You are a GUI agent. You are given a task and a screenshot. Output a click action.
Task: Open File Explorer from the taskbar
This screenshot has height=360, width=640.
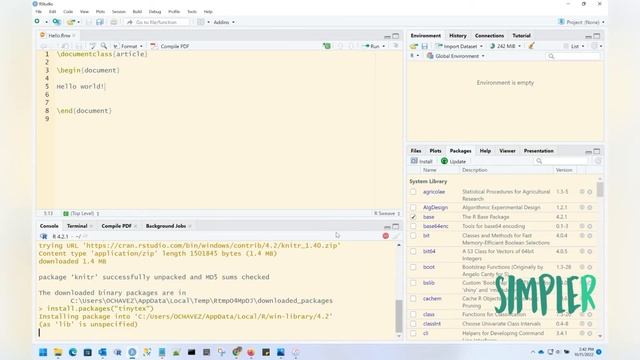click(58, 352)
